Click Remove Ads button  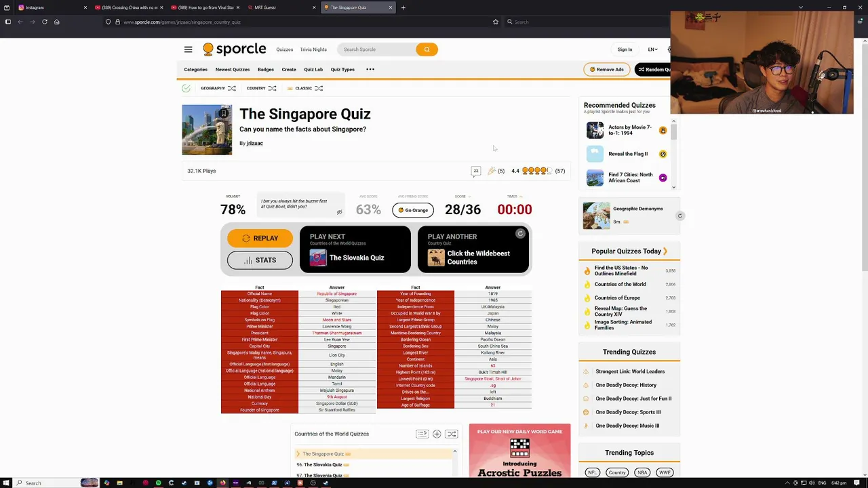point(606,69)
